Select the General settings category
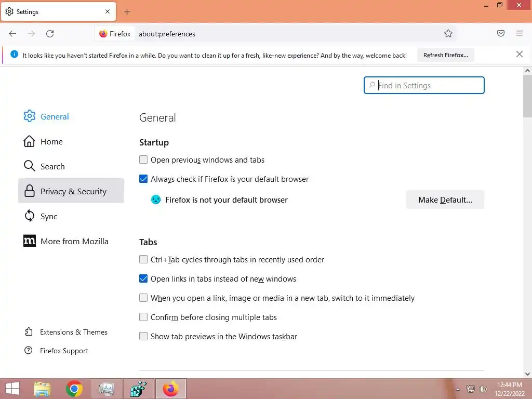This screenshot has width=532, height=399. point(71,116)
